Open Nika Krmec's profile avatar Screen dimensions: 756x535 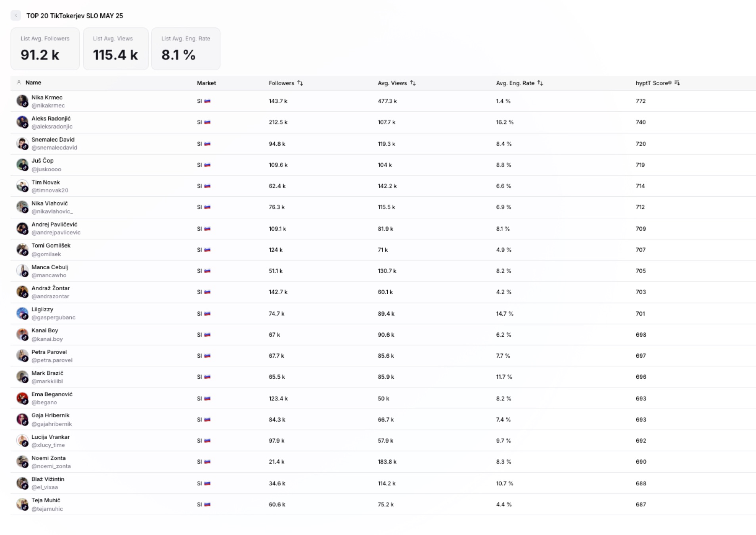coord(22,101)
